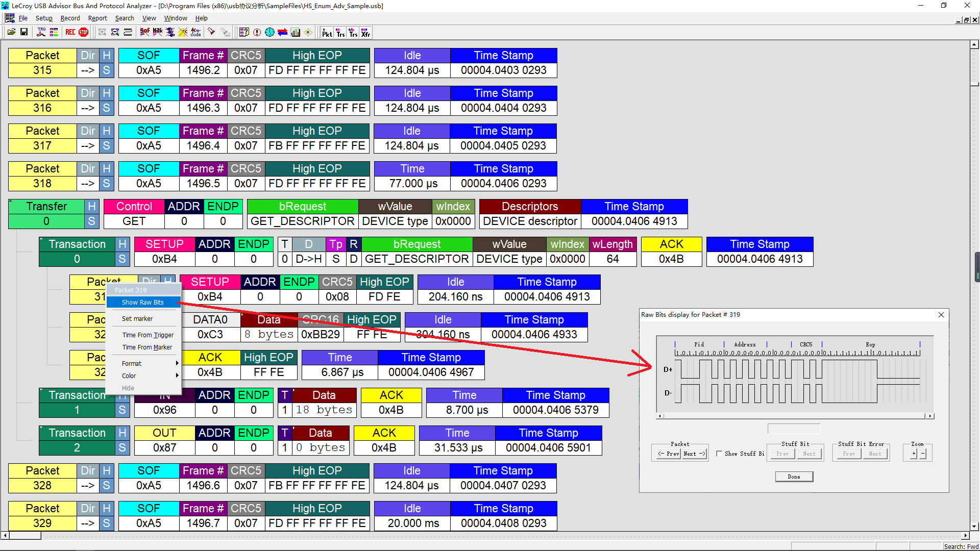Start recording with the REC icon
980x551 pixels.
click(x=70, y=33)
